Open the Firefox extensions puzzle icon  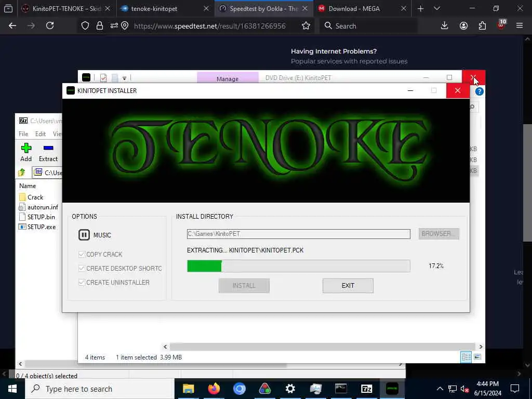[x=482, y=25]
